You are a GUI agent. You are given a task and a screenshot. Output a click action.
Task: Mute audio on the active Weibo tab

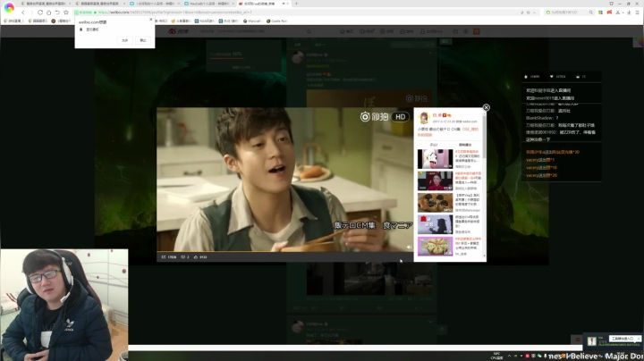(283, 4)
